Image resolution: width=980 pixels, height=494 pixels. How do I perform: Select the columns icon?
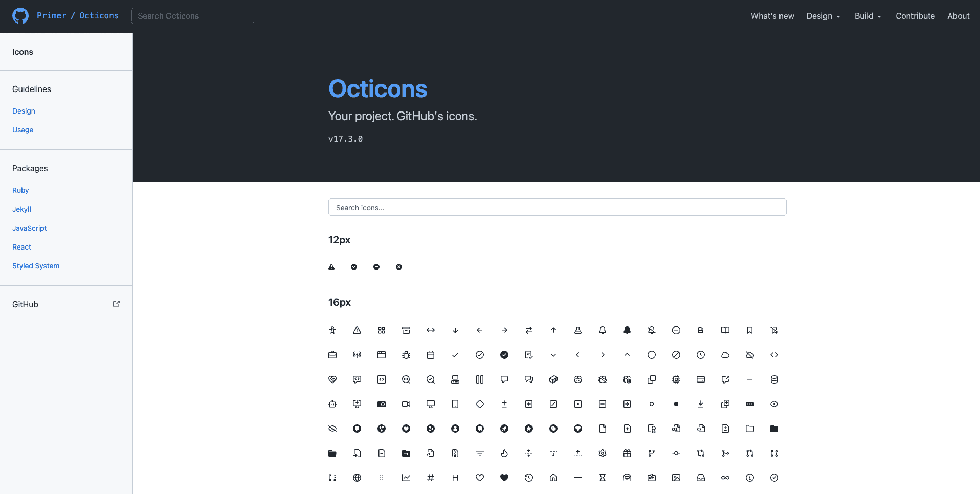480,379
